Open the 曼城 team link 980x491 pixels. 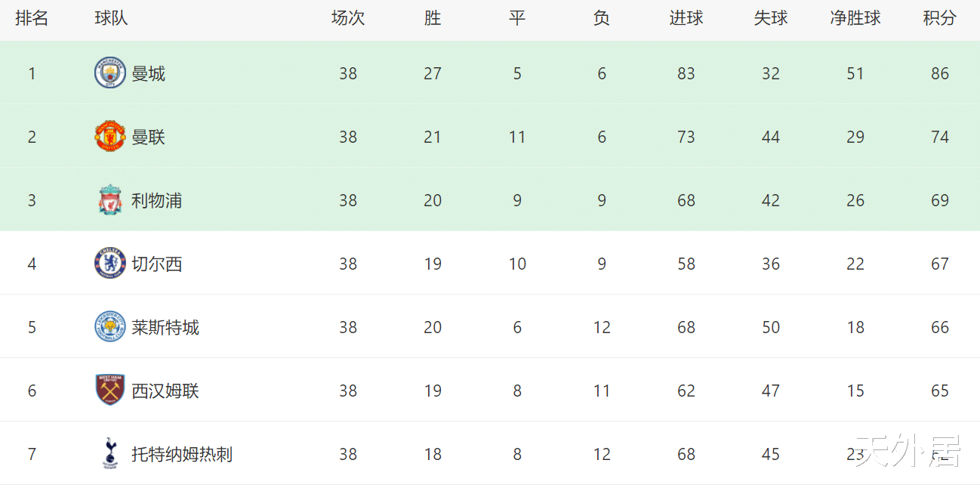click(x=148, y=73)
